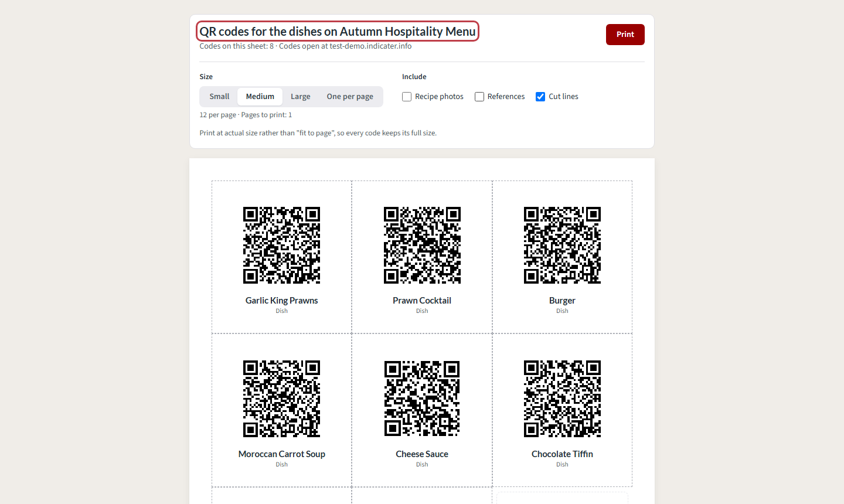The image size is (844, 504).
Task: Click the QR codes sheet page heading
Action: (x=338, y=32)
